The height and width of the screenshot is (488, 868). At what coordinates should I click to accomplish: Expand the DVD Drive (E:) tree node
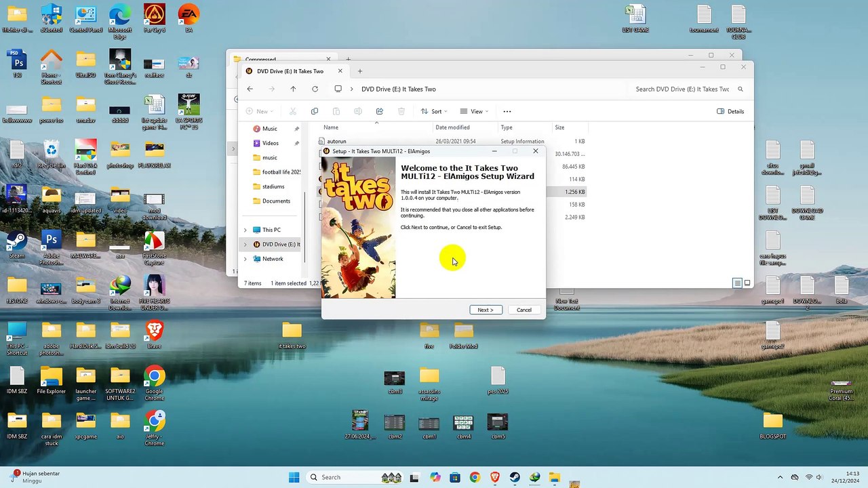pyautogui.click(x=245, y=244)
